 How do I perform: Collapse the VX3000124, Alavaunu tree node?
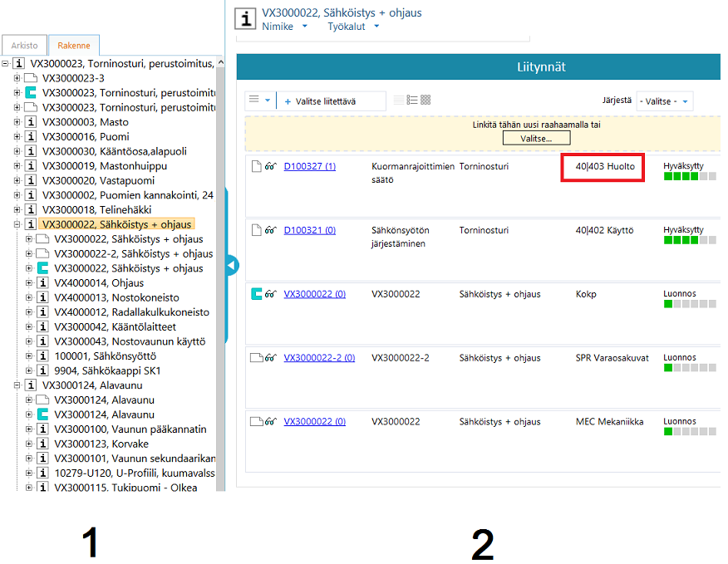pyautogui.click(x=18, y=385)
